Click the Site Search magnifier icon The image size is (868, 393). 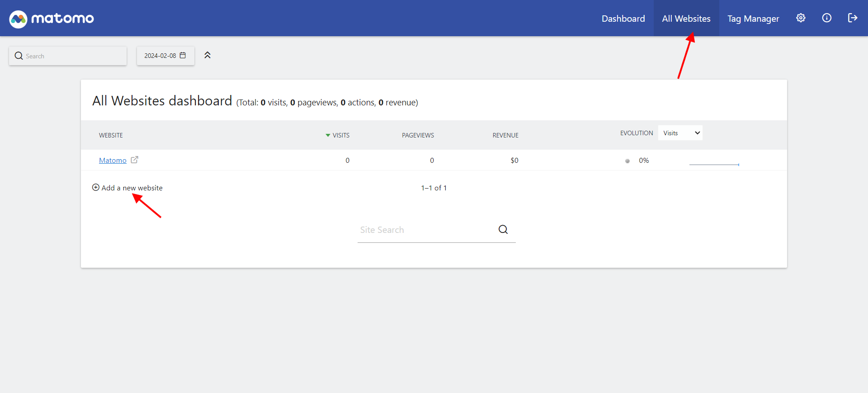(503, 229)
